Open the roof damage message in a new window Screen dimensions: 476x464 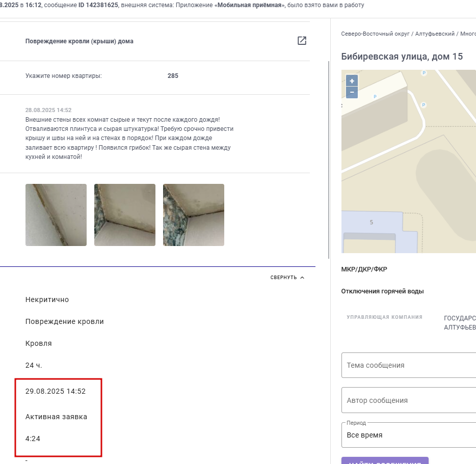[302, 41]
